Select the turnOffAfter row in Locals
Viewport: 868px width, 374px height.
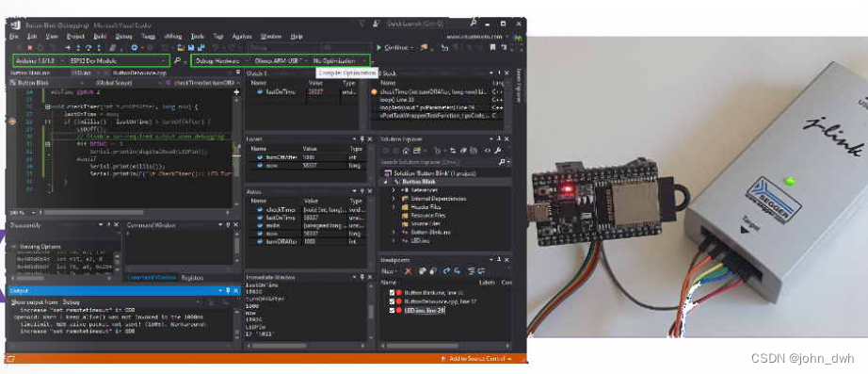pyautogui.click(x=307, y=157)
